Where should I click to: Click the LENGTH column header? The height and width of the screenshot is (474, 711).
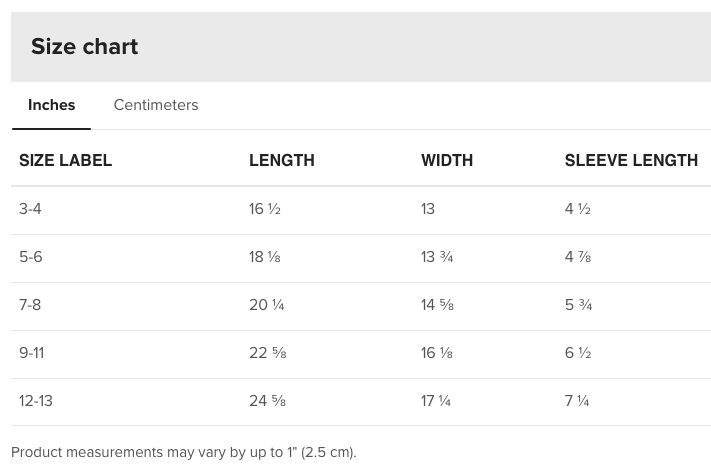click(281, 160)
